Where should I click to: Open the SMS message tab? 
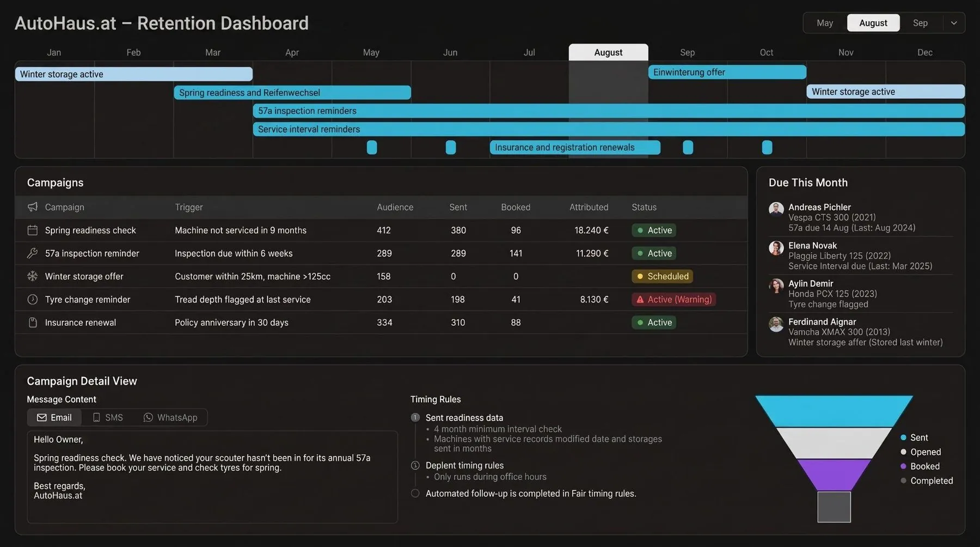108,418
